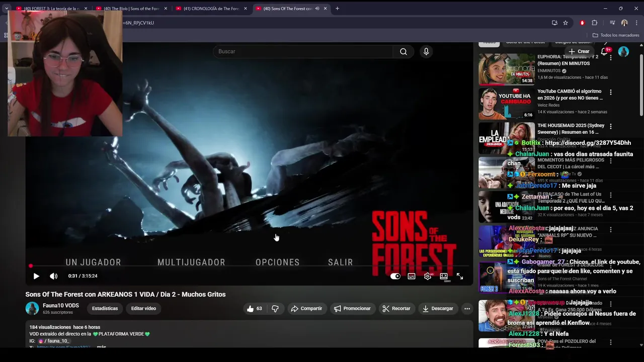Open the 'EUPHORIA: Temporadas' video title
This screenshot has width=644, height=362.
569,60
